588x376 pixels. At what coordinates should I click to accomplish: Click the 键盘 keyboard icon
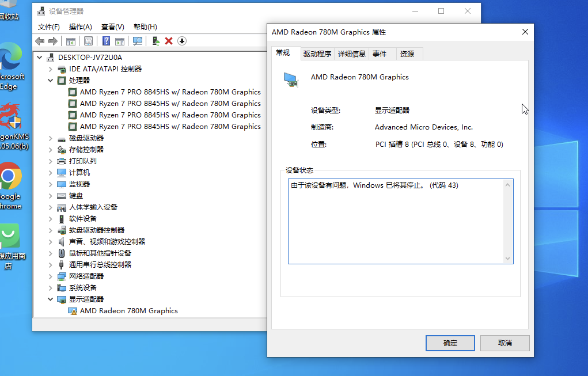tap(62, 196)
